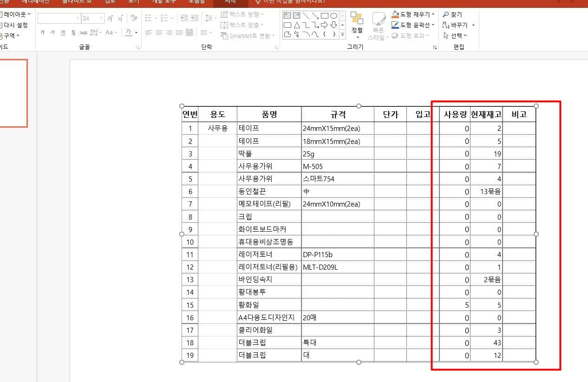The image size is (588, 382).
Task: Toggle underline text formatting
Action: pos(63,32)
